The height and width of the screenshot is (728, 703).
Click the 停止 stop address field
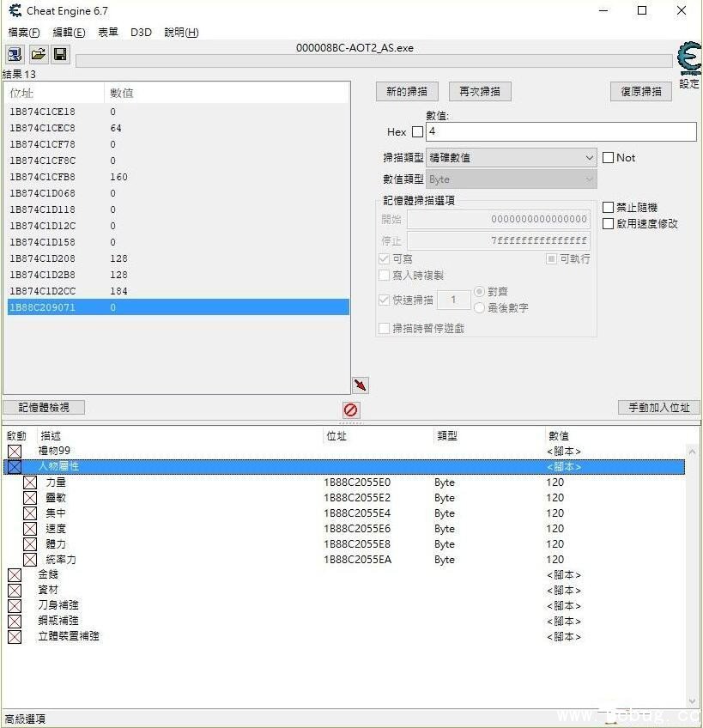[498, 240]
